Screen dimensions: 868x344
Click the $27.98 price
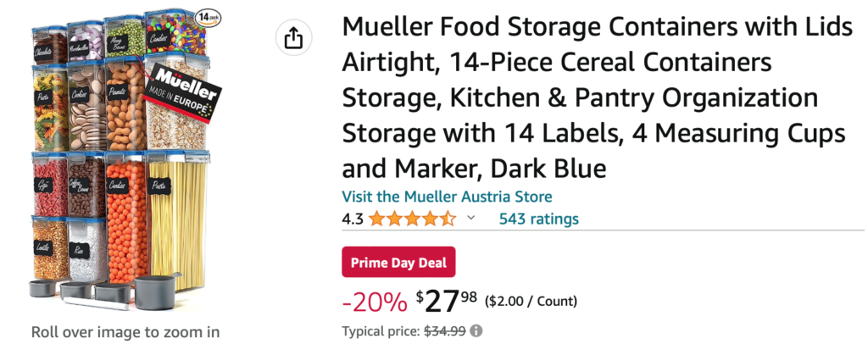tap(448, 299)
